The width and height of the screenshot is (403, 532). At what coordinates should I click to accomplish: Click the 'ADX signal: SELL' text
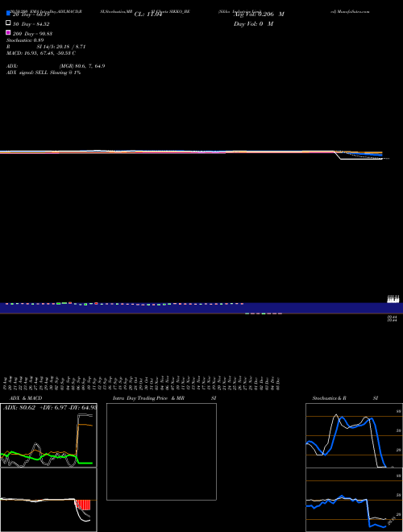pyautogui.click(x=27, y=73)
